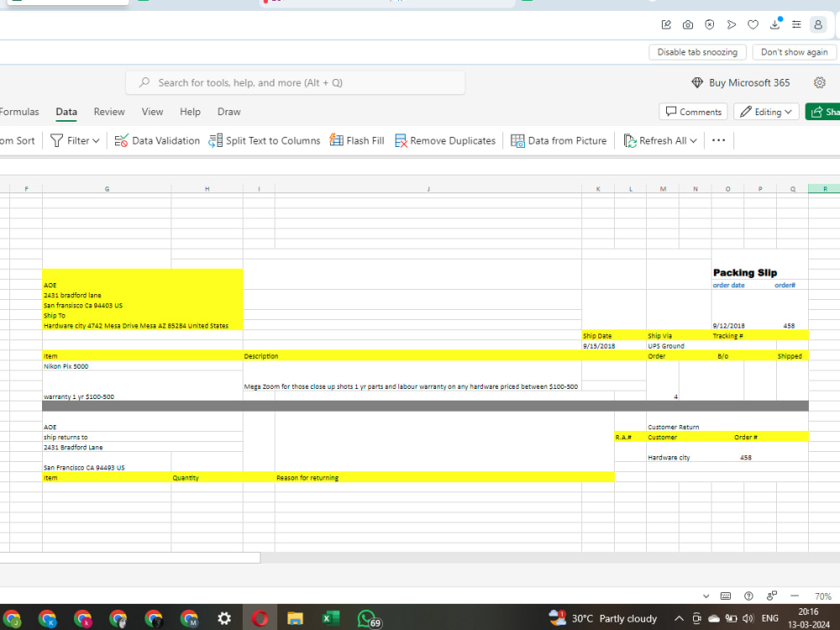Open the Settings gear near Buy Microsoft 365
Image resolution: width=840 pixels, height=630 pixels.
(x=820, y=82)
